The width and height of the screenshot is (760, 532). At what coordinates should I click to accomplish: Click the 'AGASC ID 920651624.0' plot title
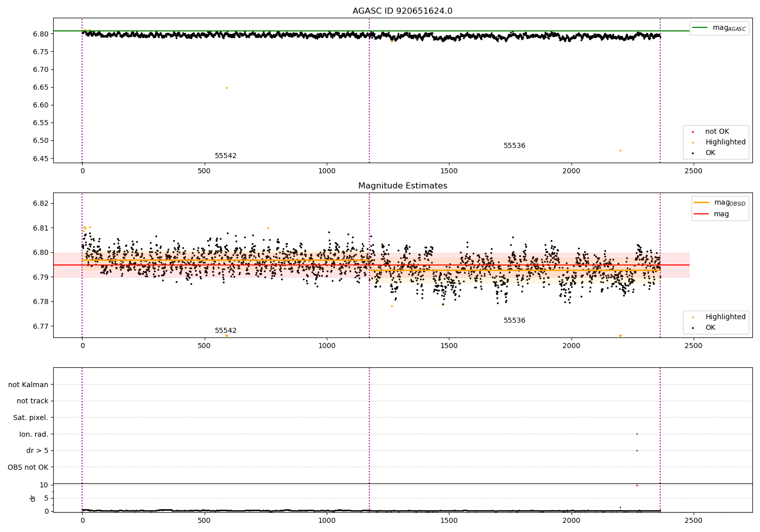coord(402,11)
